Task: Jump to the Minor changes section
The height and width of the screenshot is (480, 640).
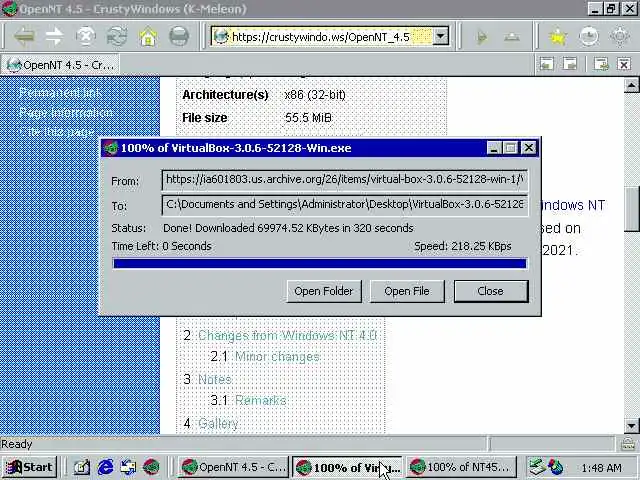Action: coord(278,357)
